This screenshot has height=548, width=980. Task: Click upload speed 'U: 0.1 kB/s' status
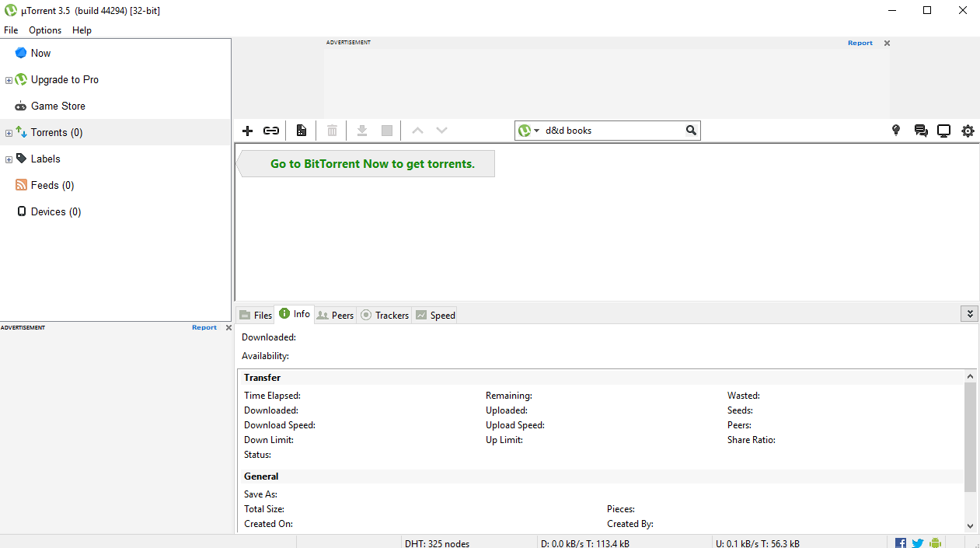[757, 543]
